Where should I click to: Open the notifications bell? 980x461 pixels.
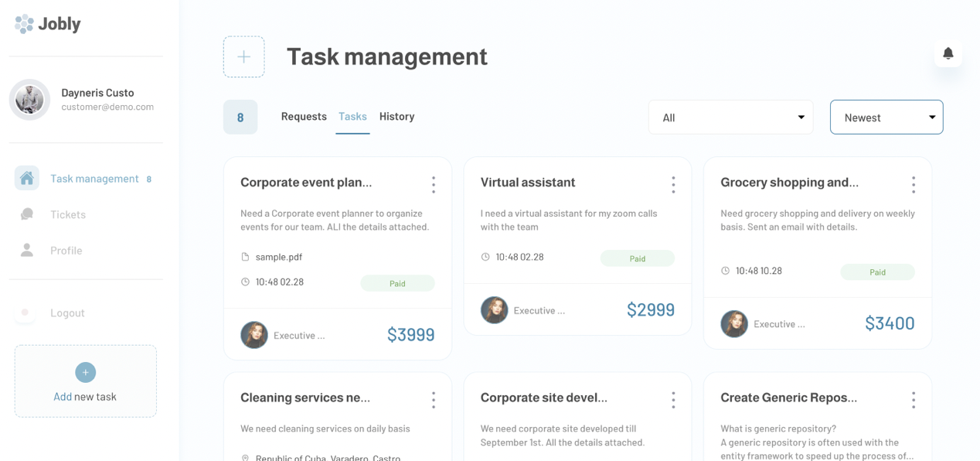pos(948,53)
